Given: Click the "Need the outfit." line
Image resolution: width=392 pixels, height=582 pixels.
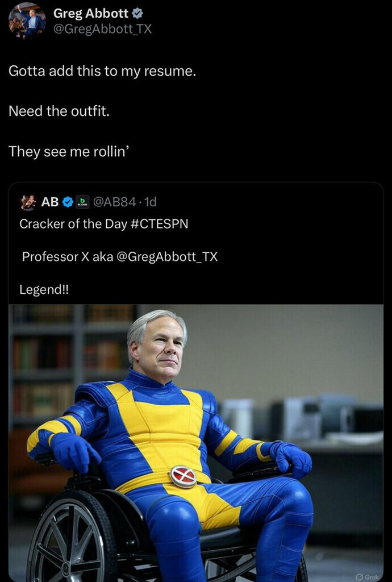Looking at the screenshot, I should pyautogui.click(x=59, y=111).
